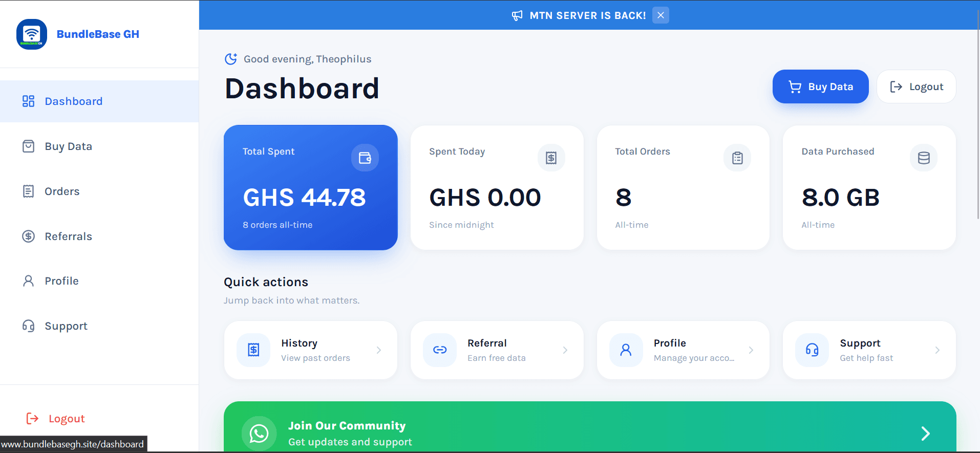Image resolution: width=980 pixels, height=453 pixels.
Task: Open Support from the sidebar menu
Action: click(x=99, y=326)
